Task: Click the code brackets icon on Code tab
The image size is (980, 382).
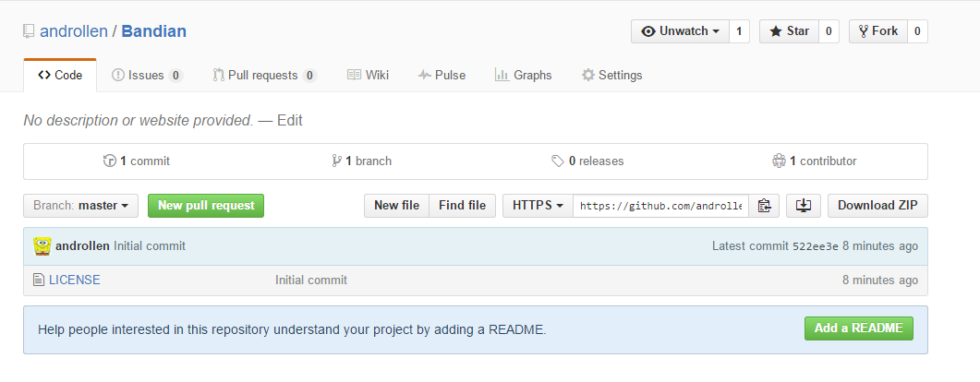Action: tap(43, 76)
